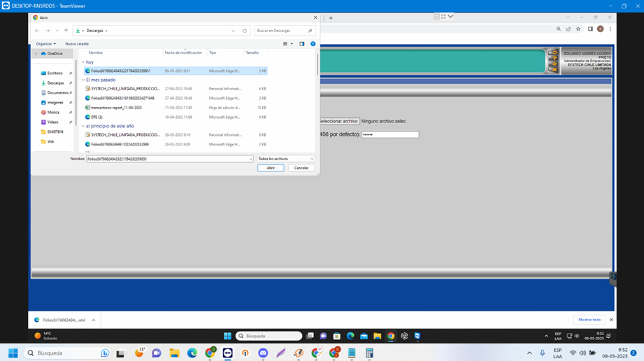Change view with the view options icon
This screenshot has width=644, height=361.
point(286,43)
